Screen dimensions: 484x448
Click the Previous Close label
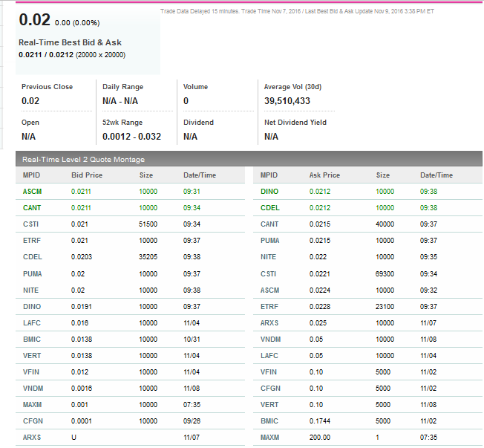click(x=47, y=87)
